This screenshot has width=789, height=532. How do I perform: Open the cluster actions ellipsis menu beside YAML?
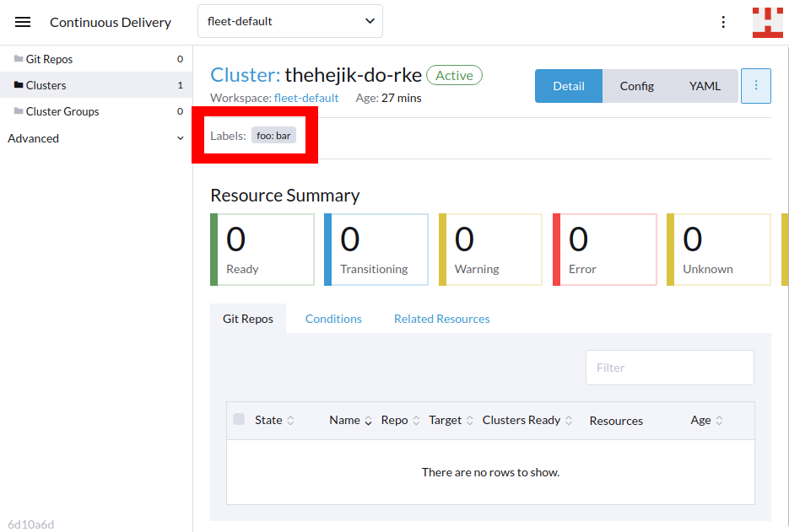coord(756,85)
